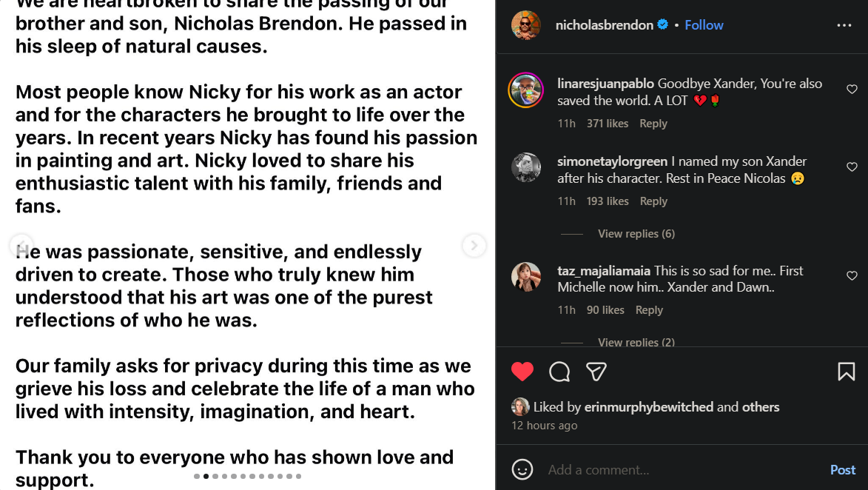
Task: Expand View replies (2)
Action: pyautogui.click(x=636, y=342)
